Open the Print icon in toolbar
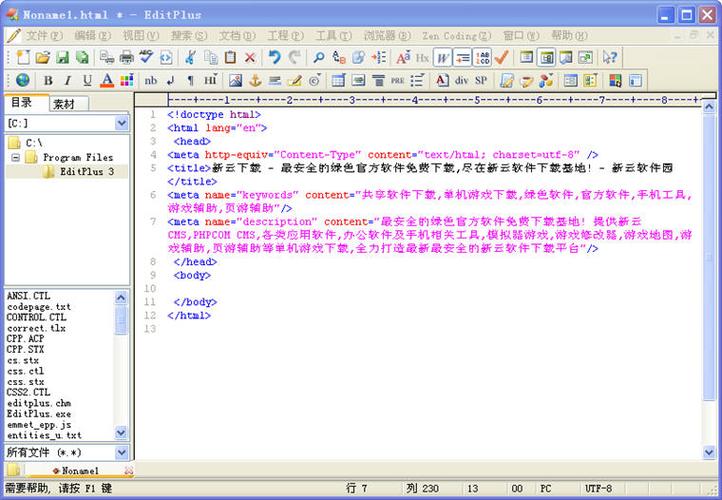 click(127, 57)
